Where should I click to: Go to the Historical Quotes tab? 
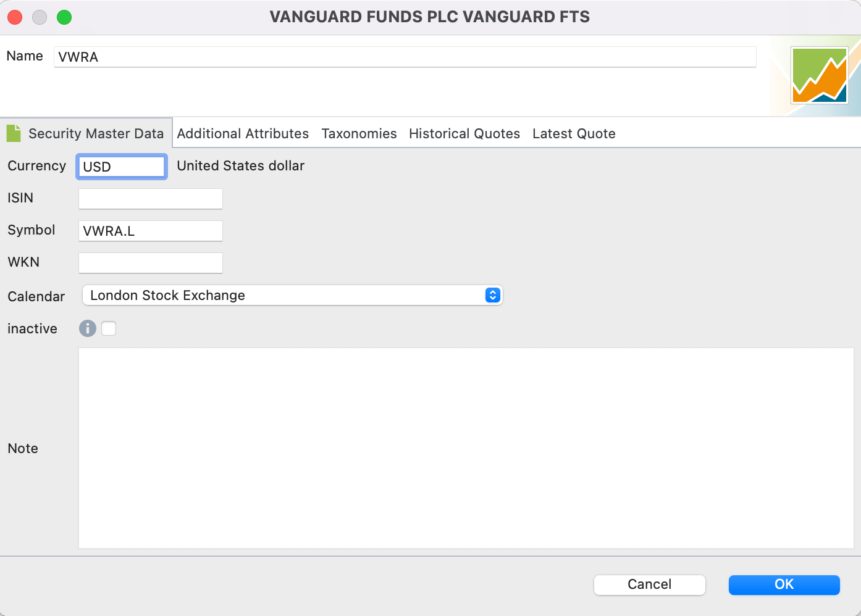[464, 133]
